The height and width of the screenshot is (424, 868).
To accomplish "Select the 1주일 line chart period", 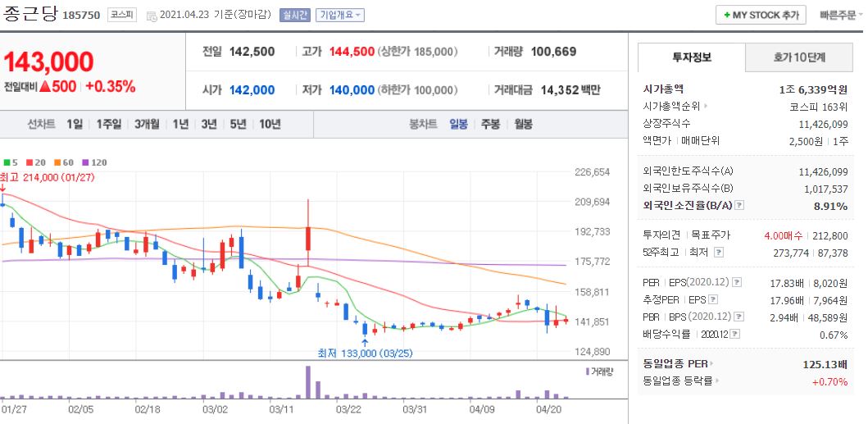I will (x=108, y=124).
